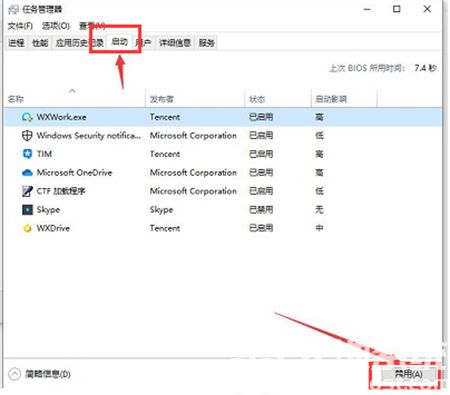Click the Task Manager title bar icon
The image size is (450, 395).
(x=13, y=9)
